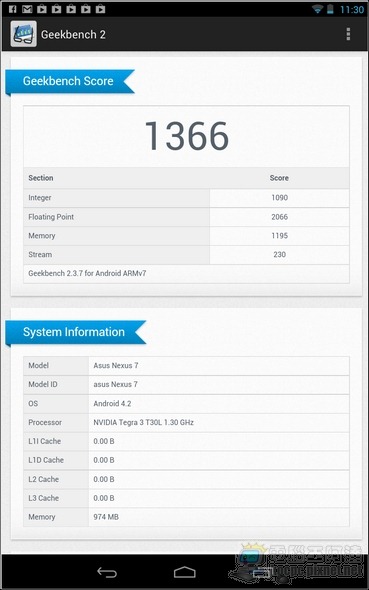This screenshot has width=369, height=590.
Task: Tap the Section column header
Action: pos(41,178)
